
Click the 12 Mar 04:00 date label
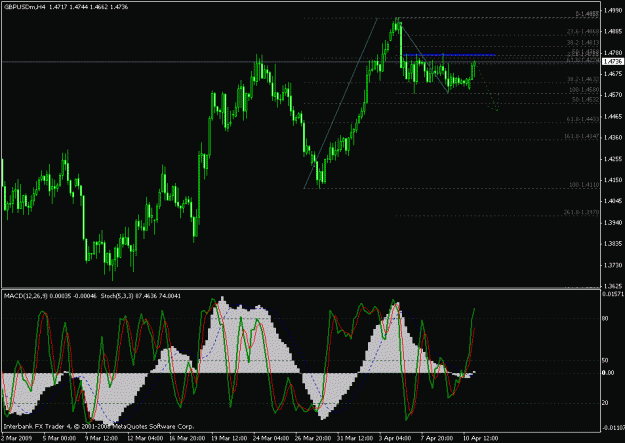point(144,438)
